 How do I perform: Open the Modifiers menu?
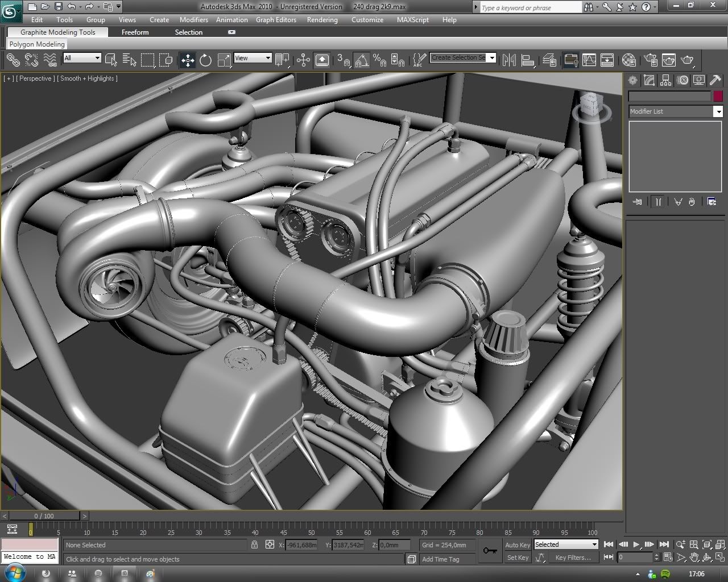coord(193,19)
